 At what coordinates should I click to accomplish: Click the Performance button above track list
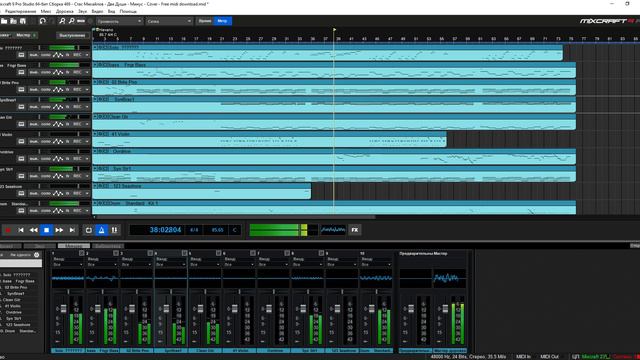(x=73, y=36)
